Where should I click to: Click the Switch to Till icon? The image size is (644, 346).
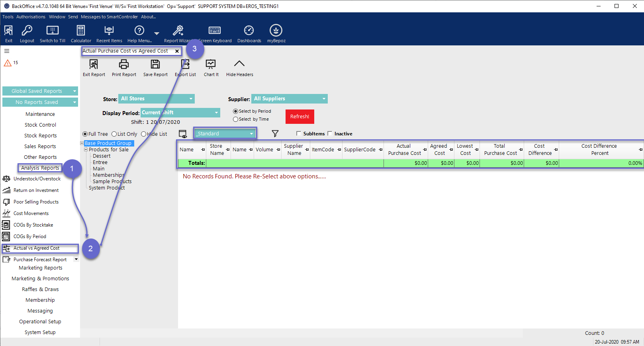click(53, 31)
